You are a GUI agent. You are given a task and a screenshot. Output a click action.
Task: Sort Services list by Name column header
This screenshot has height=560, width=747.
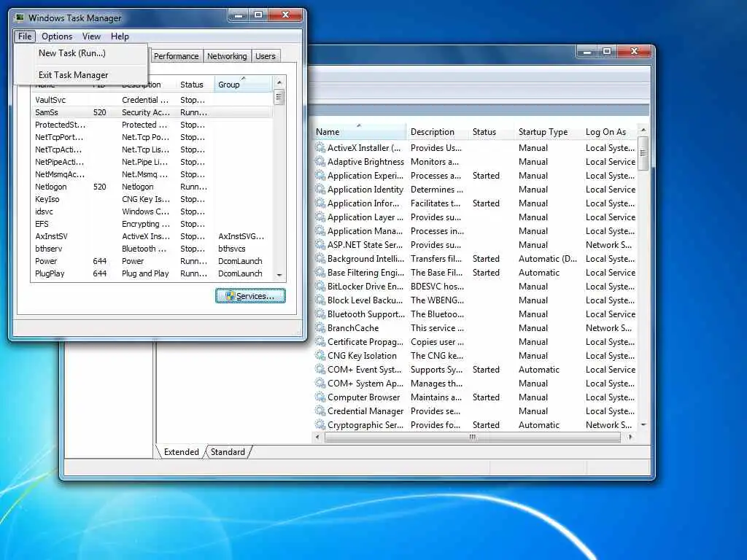pyautogui.click(x=360, y=132)
